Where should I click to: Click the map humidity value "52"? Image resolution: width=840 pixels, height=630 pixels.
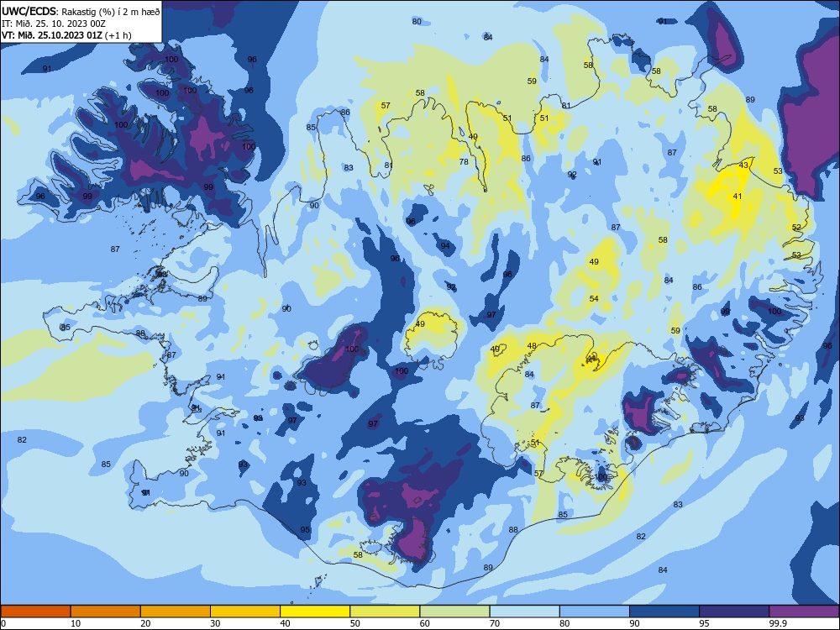coord(796,228)
